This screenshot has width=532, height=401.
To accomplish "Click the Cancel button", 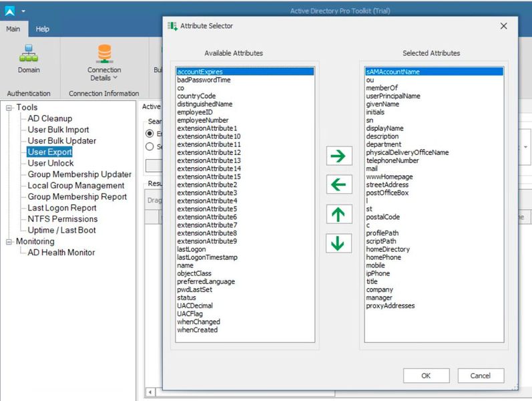I will coord(481,376).
